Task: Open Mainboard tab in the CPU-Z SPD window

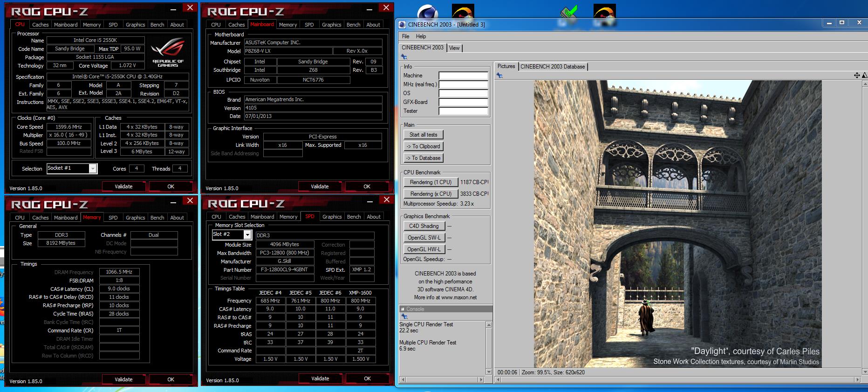Action: [262, 217]
